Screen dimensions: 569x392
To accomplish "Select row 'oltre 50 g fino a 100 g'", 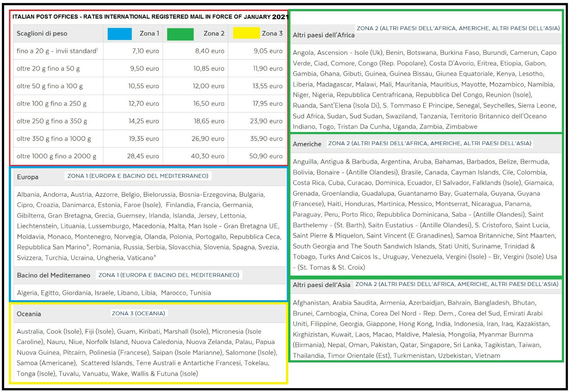I will [150, 86].
